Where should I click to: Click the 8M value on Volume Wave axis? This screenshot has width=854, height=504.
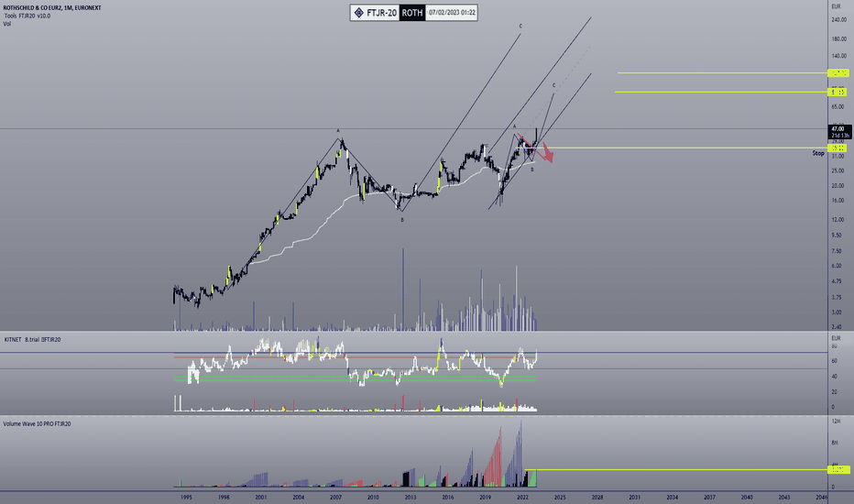[x=835, y=443]
